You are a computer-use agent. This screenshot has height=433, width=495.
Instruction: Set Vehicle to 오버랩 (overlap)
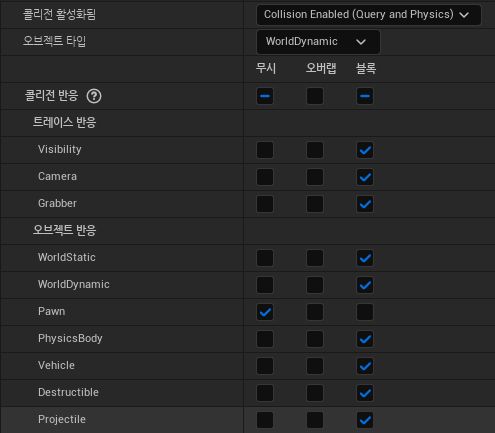(315, 366)
